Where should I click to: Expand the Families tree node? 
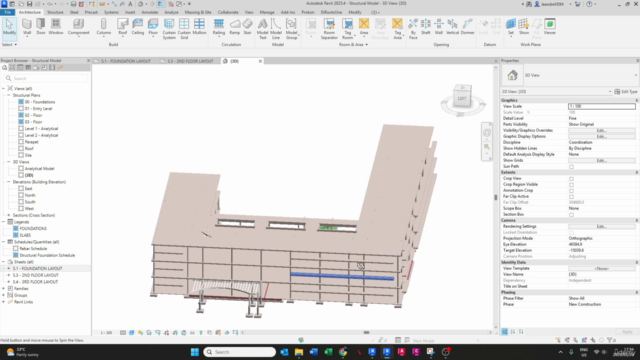coord(4,289)
